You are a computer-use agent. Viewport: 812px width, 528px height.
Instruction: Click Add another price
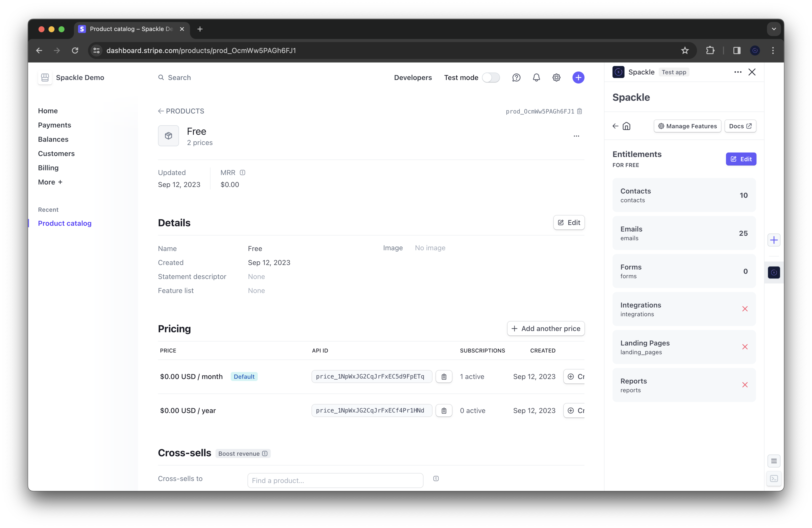point(545,328)
